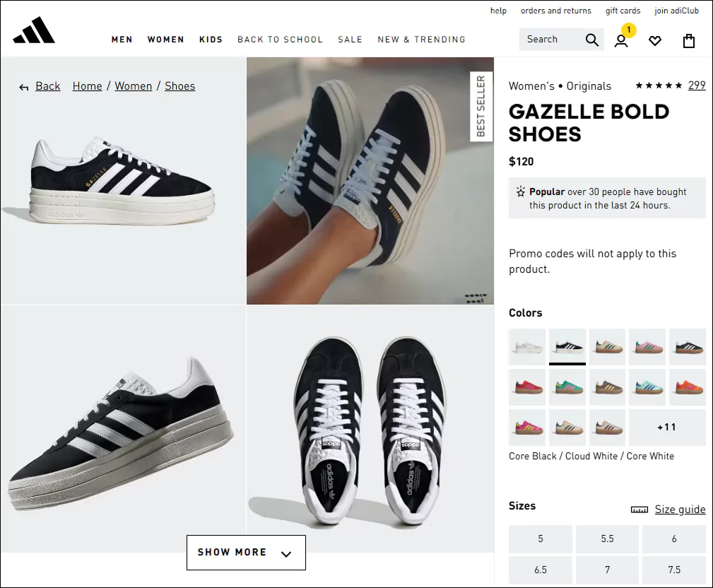Select the red colorway swatch
Screen dimensions: 713x588
527,387
